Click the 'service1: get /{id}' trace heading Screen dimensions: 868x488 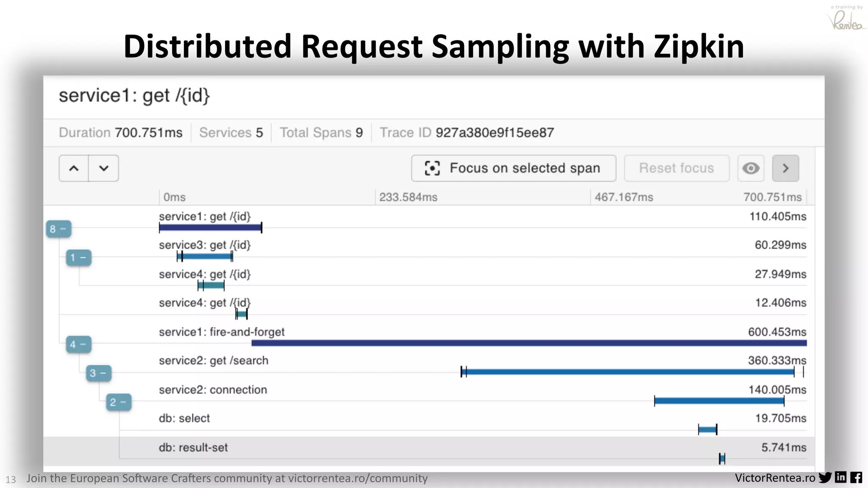pyautogui.click(x=134, y=96)
